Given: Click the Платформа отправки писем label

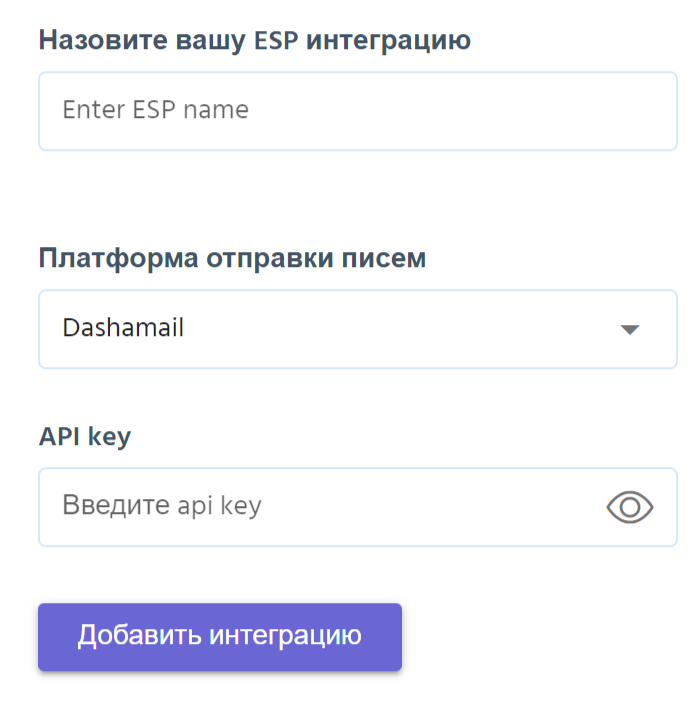Looking at the screenshot, I should pos(232,258).
